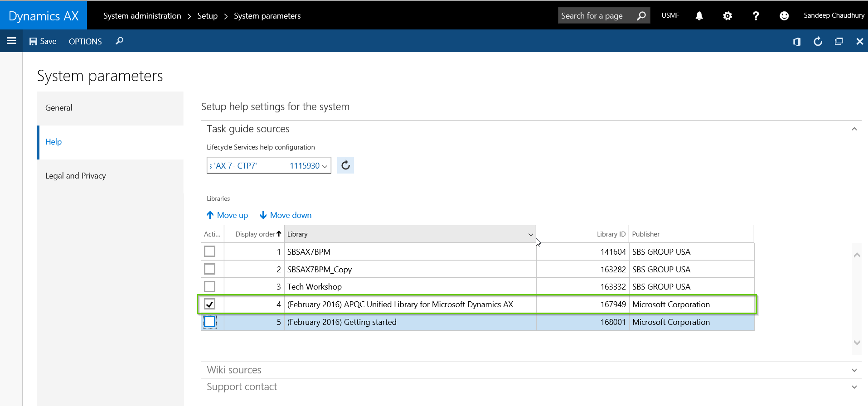The image size is (868, 406).
Task: Open form in new window icon
Action: 839,41
